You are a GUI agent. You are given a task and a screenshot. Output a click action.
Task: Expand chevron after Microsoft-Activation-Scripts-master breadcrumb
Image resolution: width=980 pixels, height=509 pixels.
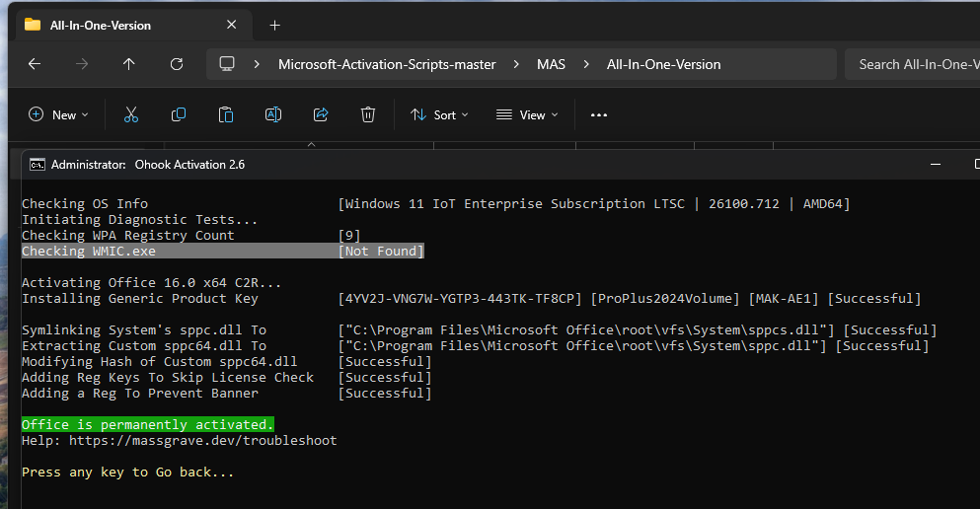pyautogui.click(x=515, y=64)
